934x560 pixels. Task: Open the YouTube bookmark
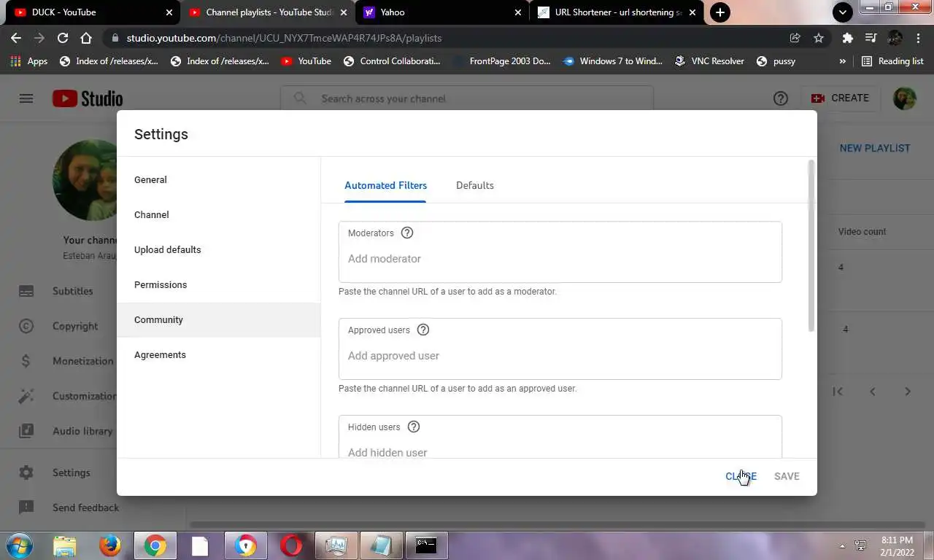[x=306, y=61]
